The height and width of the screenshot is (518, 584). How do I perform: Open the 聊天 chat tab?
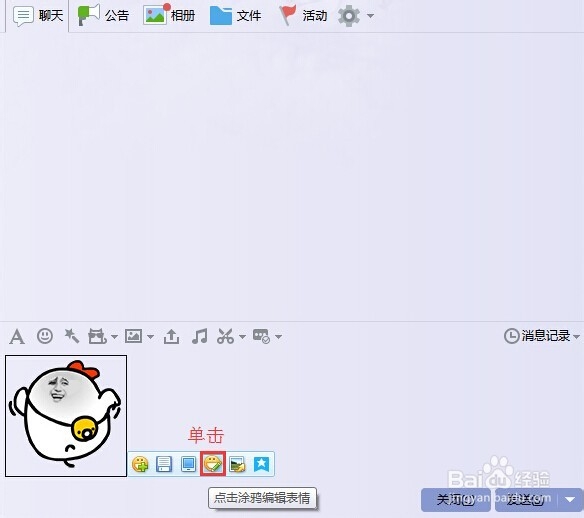coord(37,16)
